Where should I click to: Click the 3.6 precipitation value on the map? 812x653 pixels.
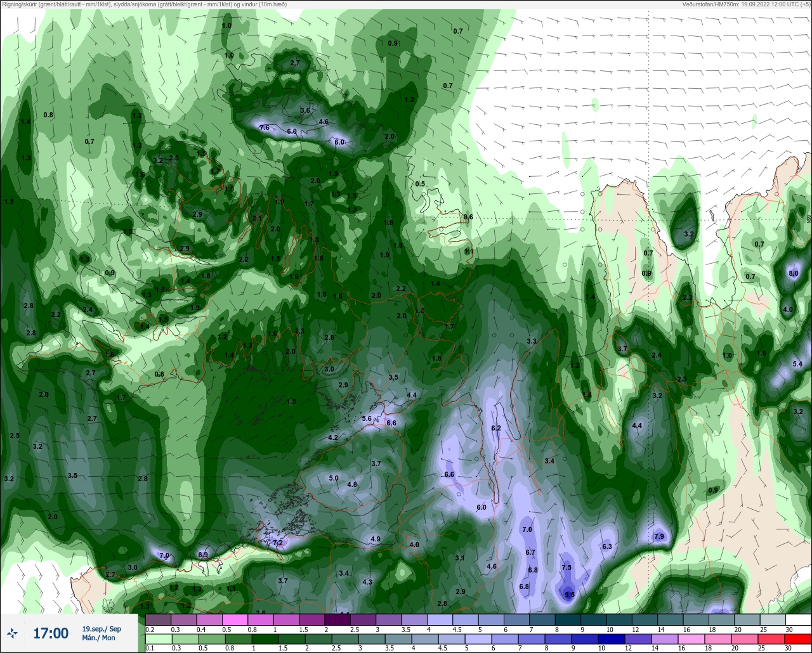point(304,110)
